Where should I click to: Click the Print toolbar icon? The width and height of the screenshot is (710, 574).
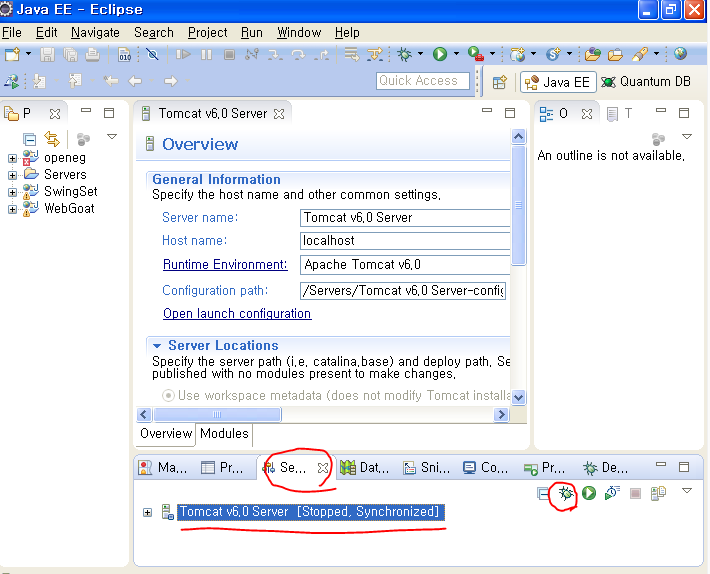click(x=92, y=55)
